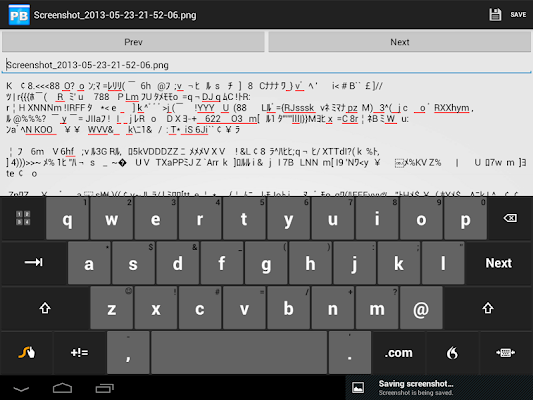Tap the v key
The height and width of the screenshot is (400, 533).
tap(244, 308)
